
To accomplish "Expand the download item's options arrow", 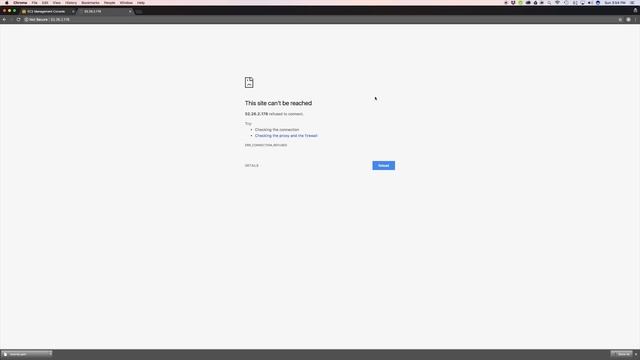I will point(50,353).
